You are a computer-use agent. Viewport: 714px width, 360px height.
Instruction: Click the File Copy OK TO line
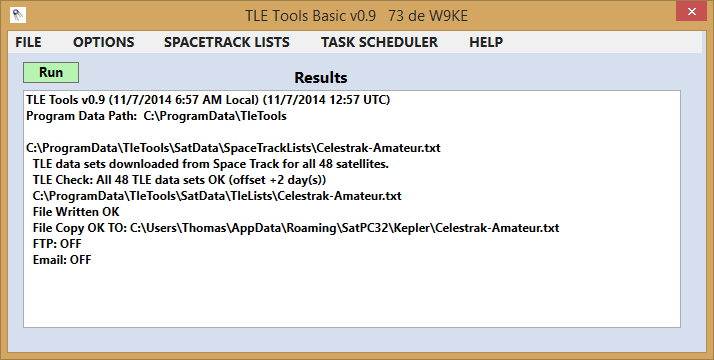(x=296, y=228)
